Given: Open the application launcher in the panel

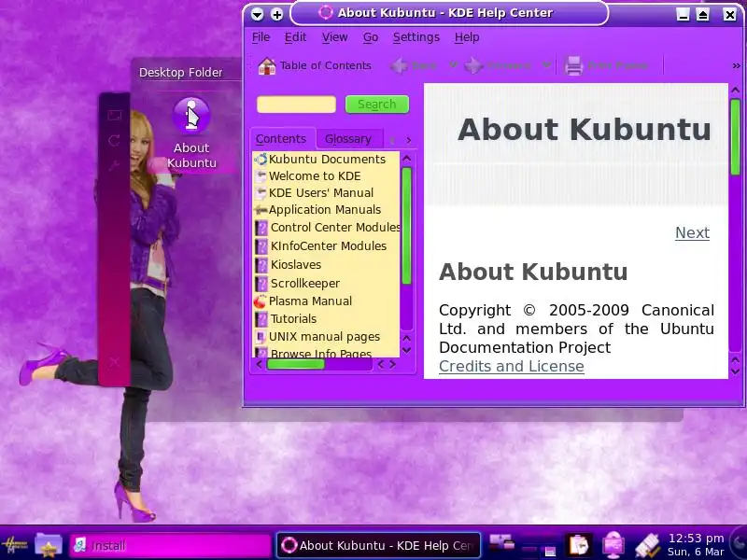Looking at the screenshot, I should tap(14, 545).
